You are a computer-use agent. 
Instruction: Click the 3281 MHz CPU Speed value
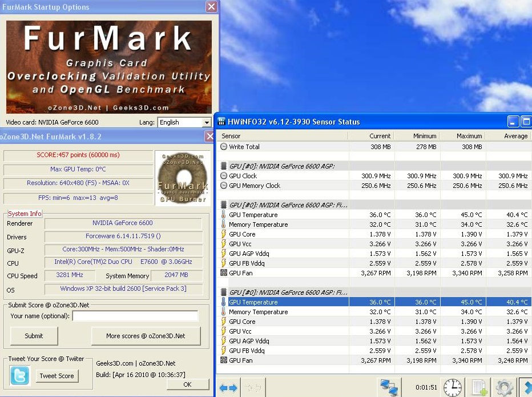[x=70, y=275]
